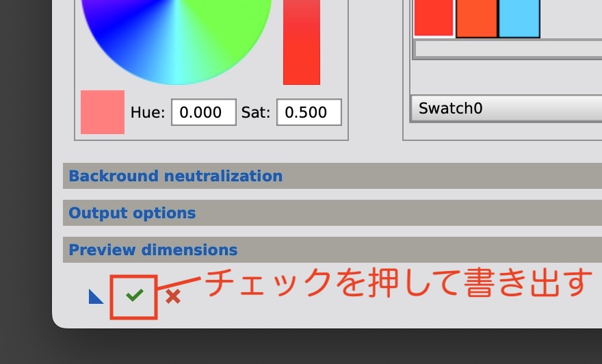Click the green checkmark execute icon
The image size is (602, 364).
tap(134, 295)
